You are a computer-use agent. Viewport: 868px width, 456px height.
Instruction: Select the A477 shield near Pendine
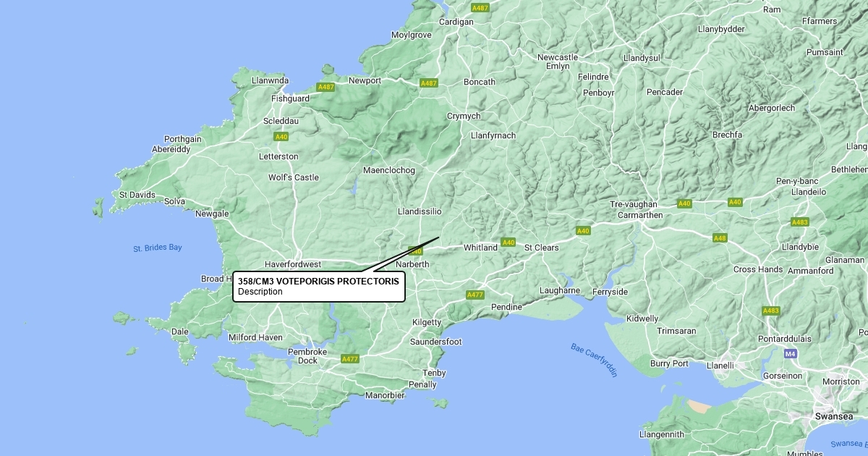(x=475, y=295)
